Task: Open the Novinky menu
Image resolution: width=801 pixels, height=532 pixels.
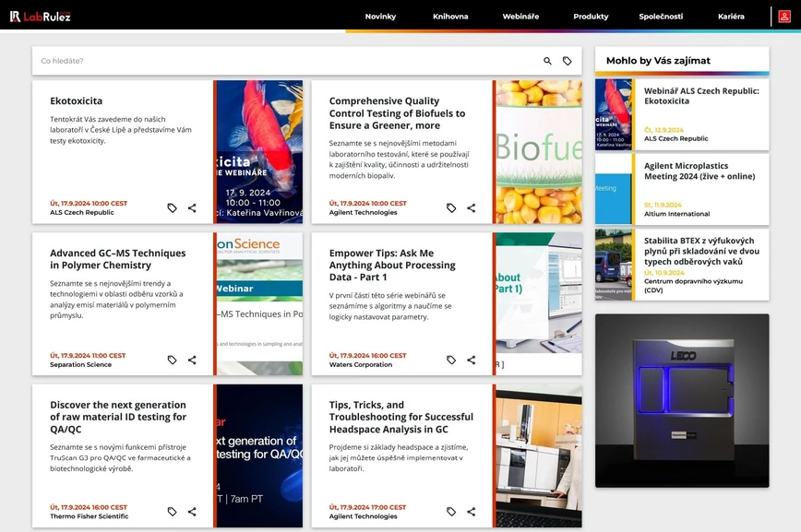Action: (x=380, y=17)
